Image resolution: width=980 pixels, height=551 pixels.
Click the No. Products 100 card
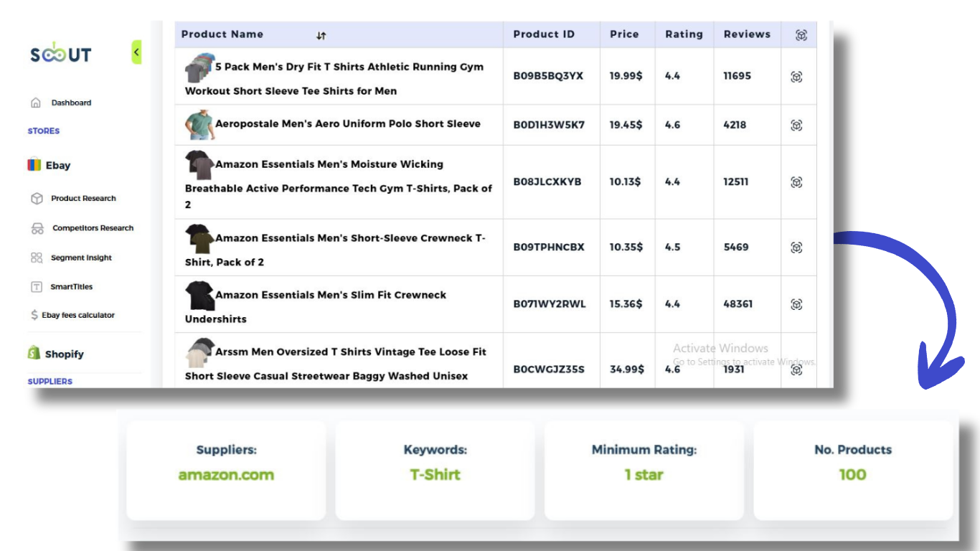tap(853, 470)
